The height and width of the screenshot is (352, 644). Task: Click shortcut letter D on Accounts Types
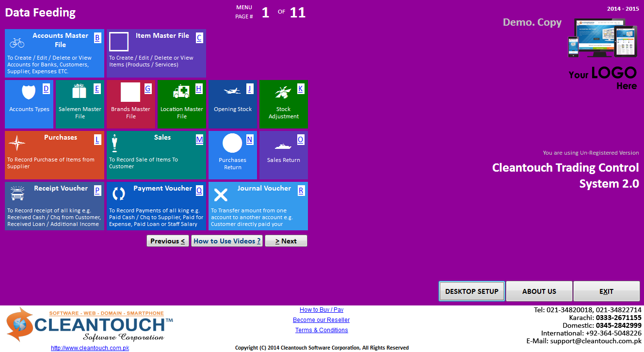click(47, 89)
